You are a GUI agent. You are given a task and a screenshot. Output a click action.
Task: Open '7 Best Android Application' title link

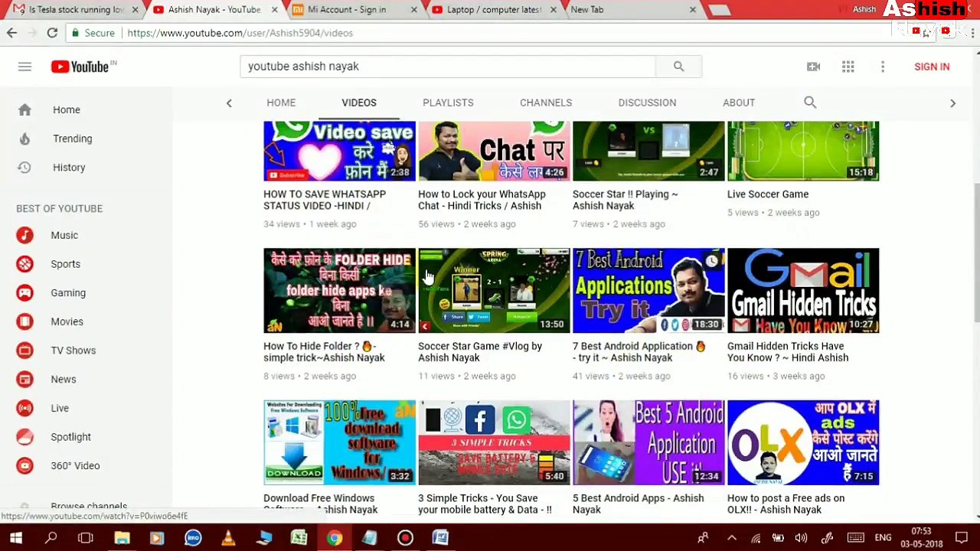pos(639,352)
